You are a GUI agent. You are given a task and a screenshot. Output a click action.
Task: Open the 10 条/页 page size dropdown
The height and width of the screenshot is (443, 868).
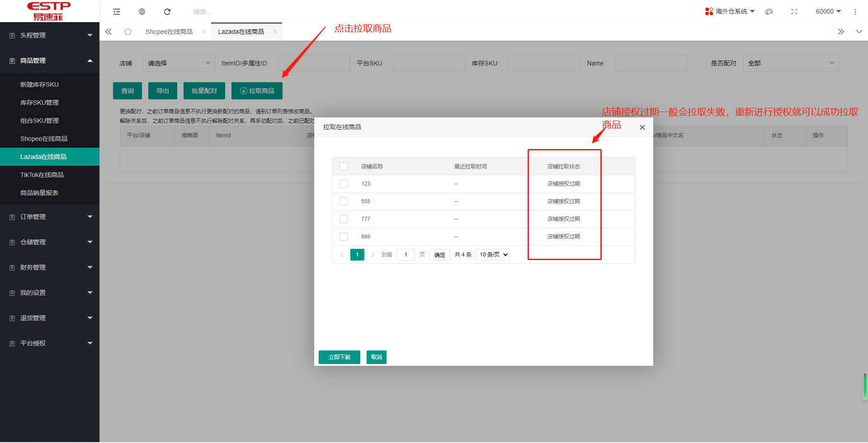point(493,255)
